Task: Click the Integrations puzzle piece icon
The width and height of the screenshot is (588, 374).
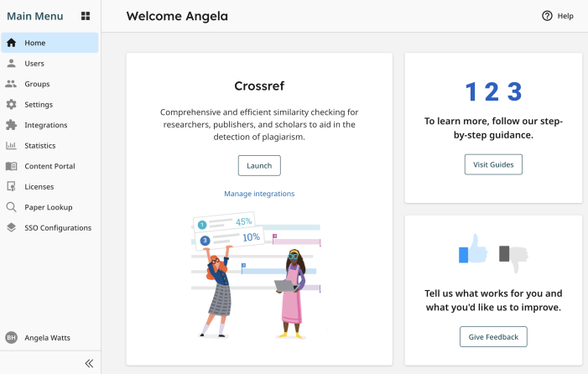Action: (x=11, y=125)
